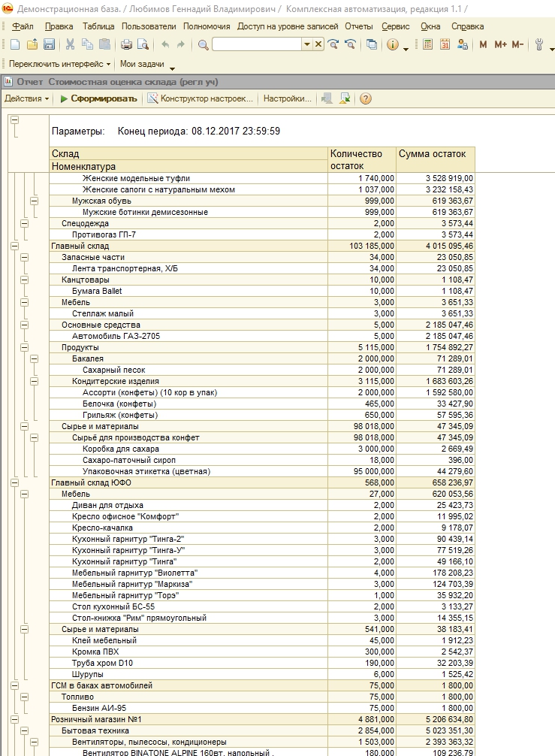The height and width of the screenshot is (756, 555).
Task: Click the New document icon
Action: pyautogui.click(x=15, y=45)
